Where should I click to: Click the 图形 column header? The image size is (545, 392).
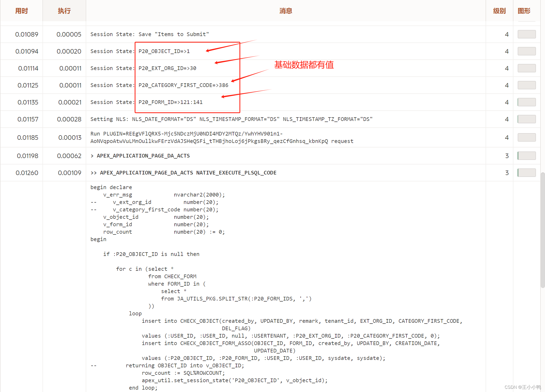tap(524, 11)
